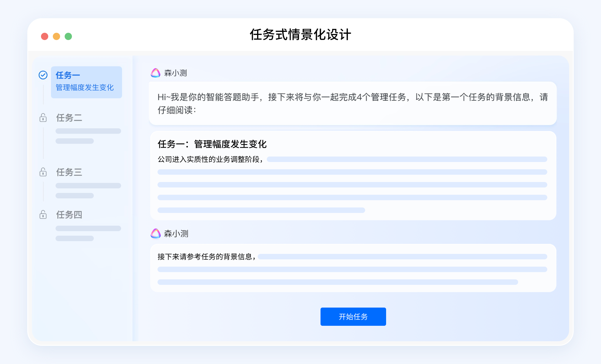This screenshot has width=601, height=364.
Task: Open 任务三 in the sidebar
Action: [69, 172]
